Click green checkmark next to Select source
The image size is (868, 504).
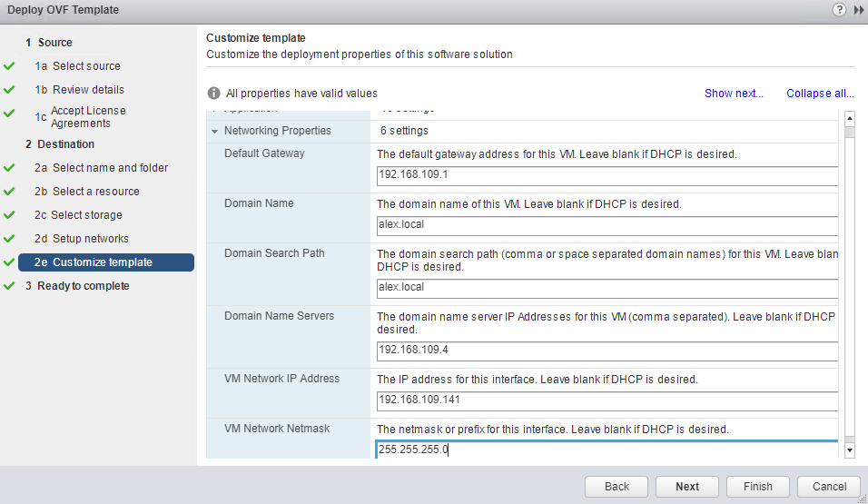click(x=9, y=66)
